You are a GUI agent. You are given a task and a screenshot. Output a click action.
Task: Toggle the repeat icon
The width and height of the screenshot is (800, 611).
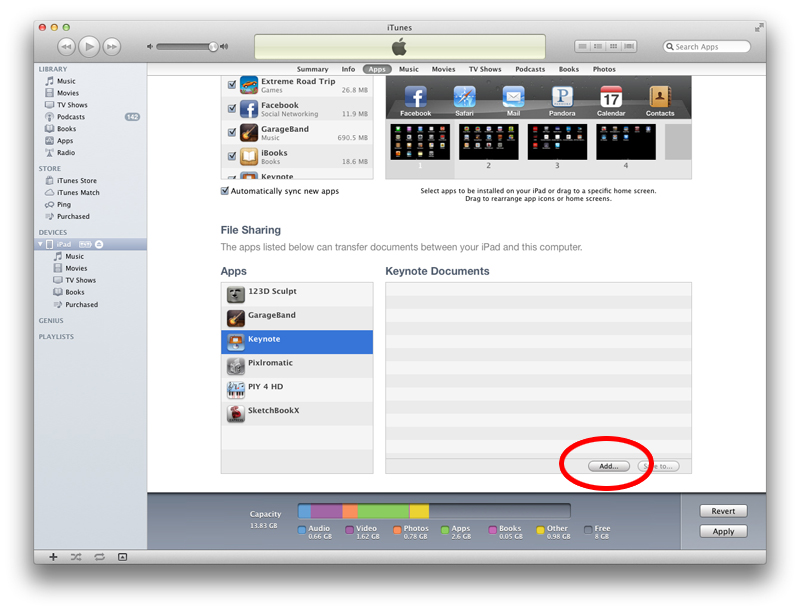pos(99,557)
